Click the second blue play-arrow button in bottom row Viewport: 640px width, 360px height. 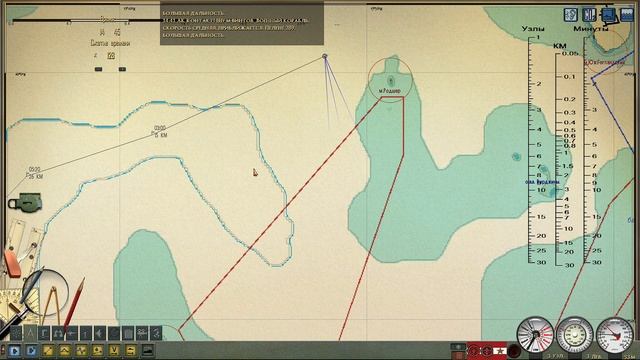(x=31, y=351)
